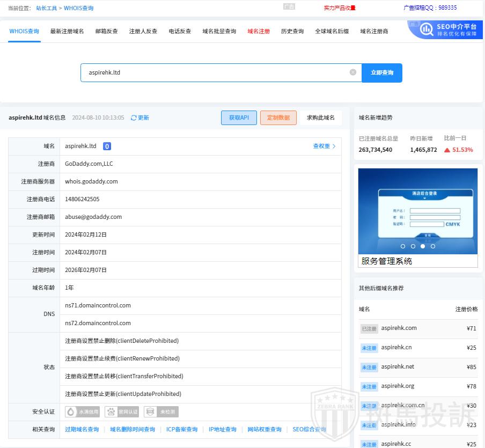Select the third carousel dot indicator

[x=423, y=246]
